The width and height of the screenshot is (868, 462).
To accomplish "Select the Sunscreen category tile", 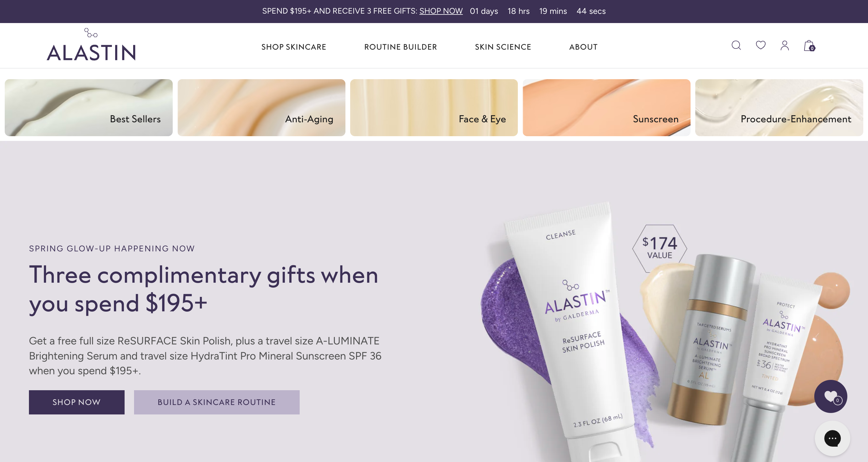I will point(606,108).
